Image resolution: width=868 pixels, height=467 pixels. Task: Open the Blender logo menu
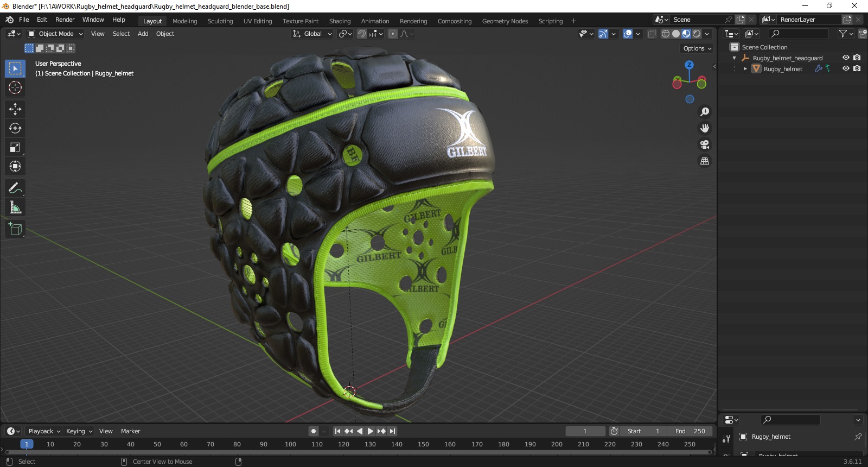click(x=9, y=20)
